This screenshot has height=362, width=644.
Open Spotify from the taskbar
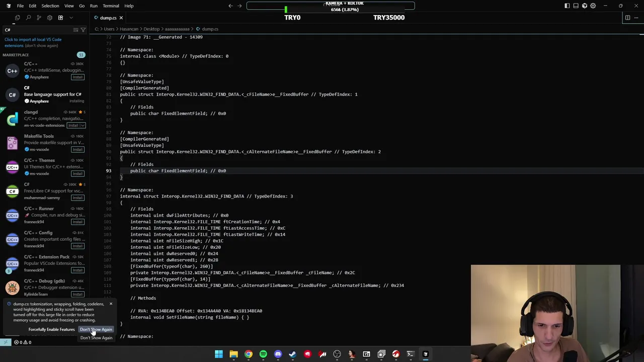(x=263, y=354)
